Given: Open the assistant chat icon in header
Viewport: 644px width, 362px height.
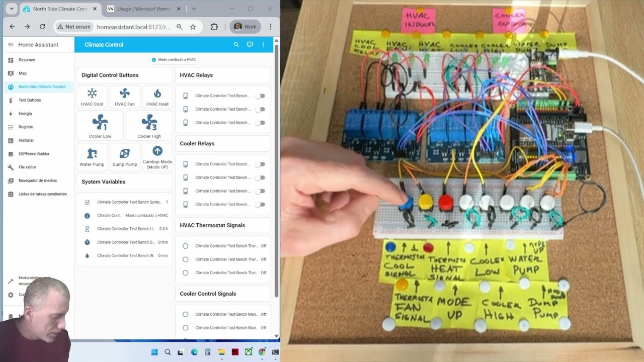Looking at the screenshot, I should (250, 45).
